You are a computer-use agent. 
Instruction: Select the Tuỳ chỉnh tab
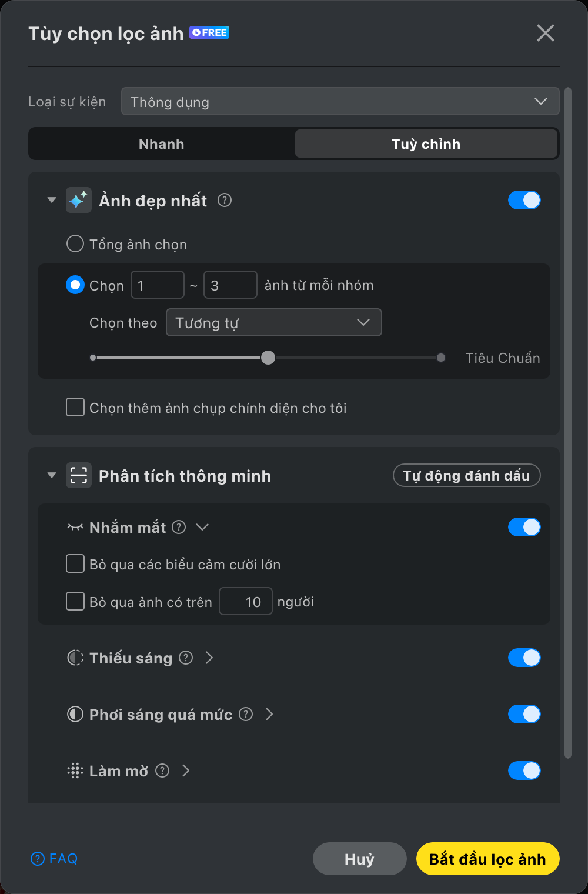[x=426, y=144]
